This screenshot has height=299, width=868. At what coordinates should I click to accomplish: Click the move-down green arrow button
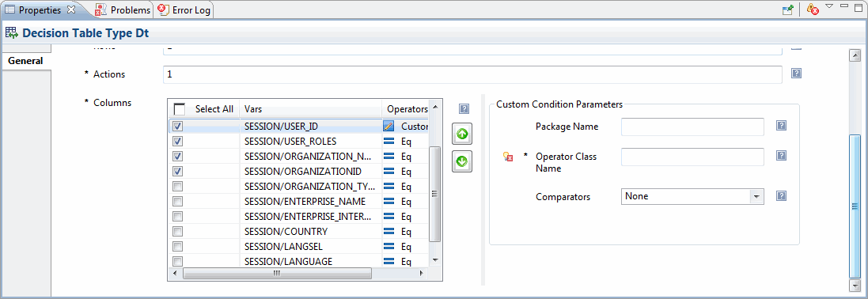462,161
